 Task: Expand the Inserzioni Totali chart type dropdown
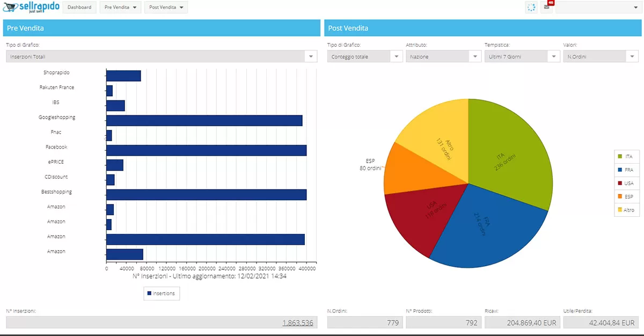[x=311, y=56]
